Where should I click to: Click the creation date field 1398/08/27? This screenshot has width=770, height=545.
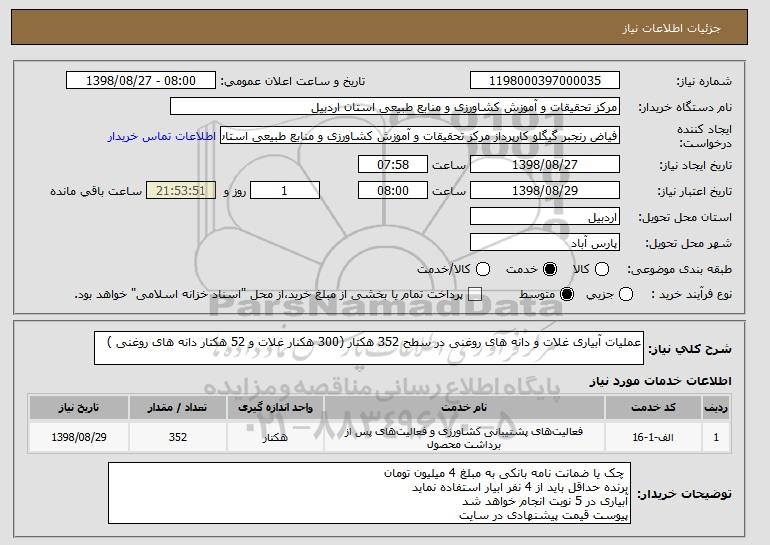pos(545,164)
